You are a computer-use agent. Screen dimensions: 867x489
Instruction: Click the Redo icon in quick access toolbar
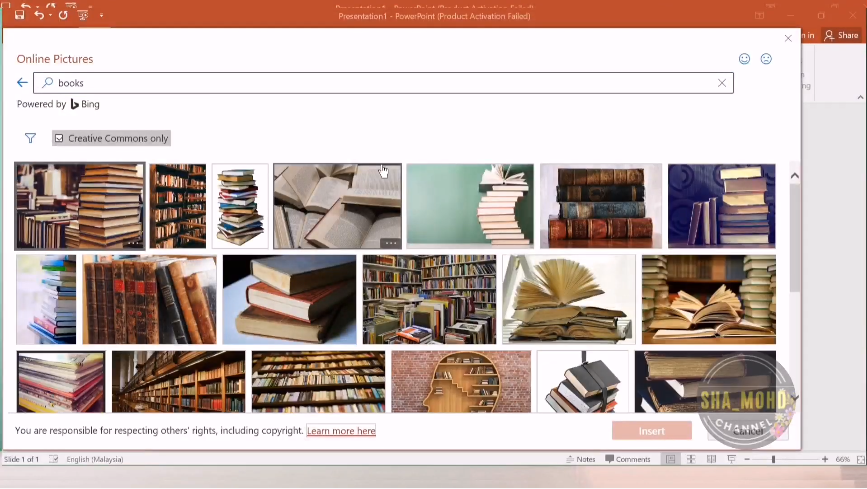click(63, 15)
